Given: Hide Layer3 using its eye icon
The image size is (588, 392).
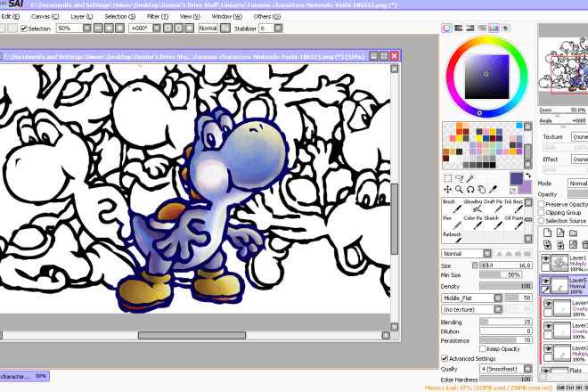Looking at the screenshot, I should (x=548, y=326).
